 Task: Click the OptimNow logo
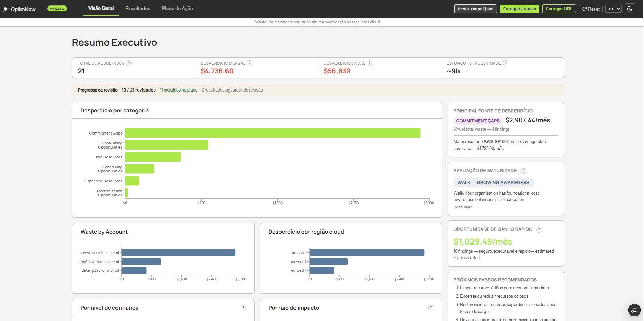(x=19, y=9)
